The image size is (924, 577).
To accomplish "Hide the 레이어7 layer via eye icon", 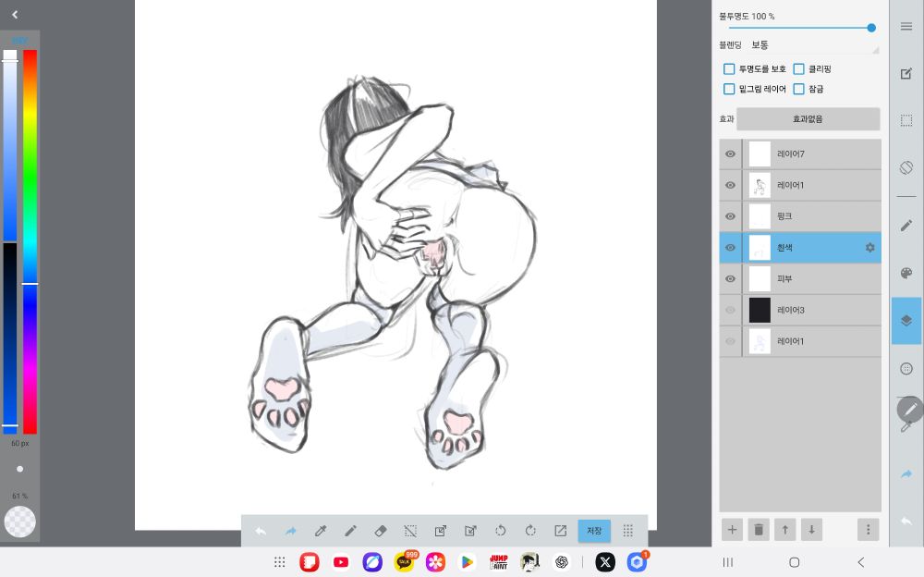I will coord(730,154).
